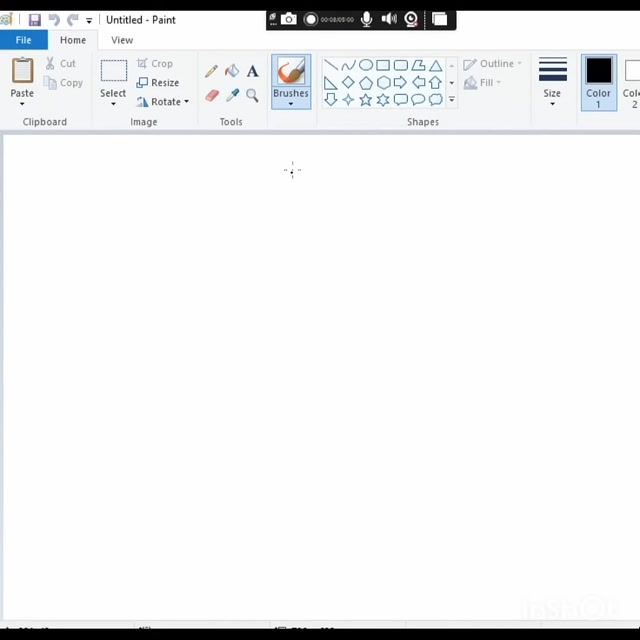Viewport: 640px width, 640px height.
Task: Activate the Magnifier tool
Action: click(252, 96)
